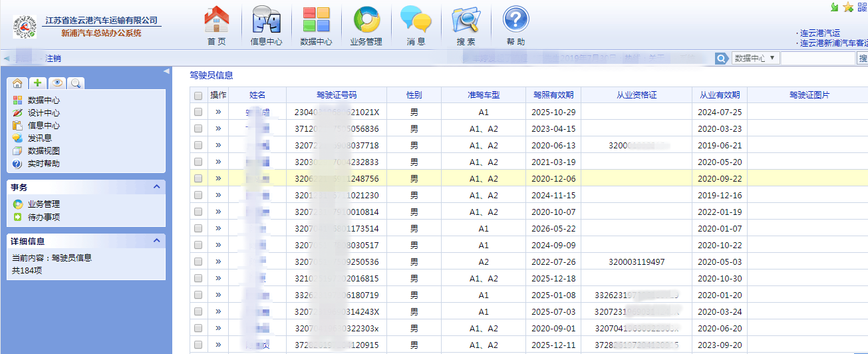Switch to the eye sidebar tab
Viewport: 868px width, 354px height.
point(57,83)
